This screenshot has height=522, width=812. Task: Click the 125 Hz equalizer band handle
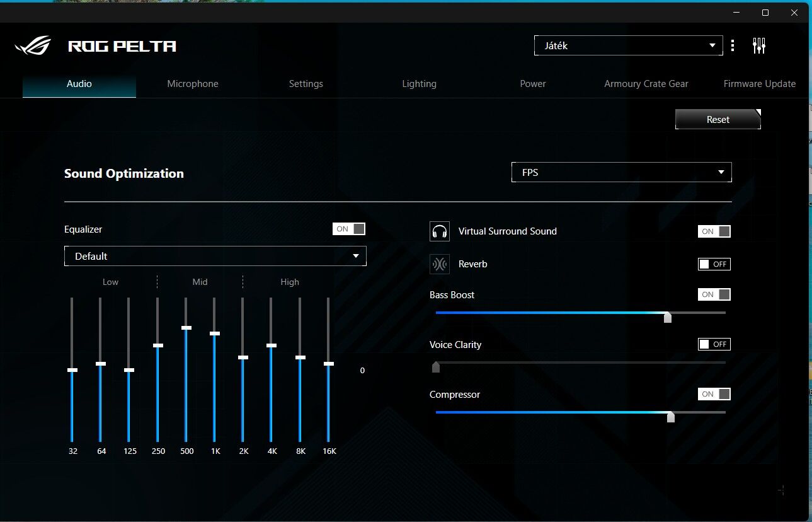point(129,370)
